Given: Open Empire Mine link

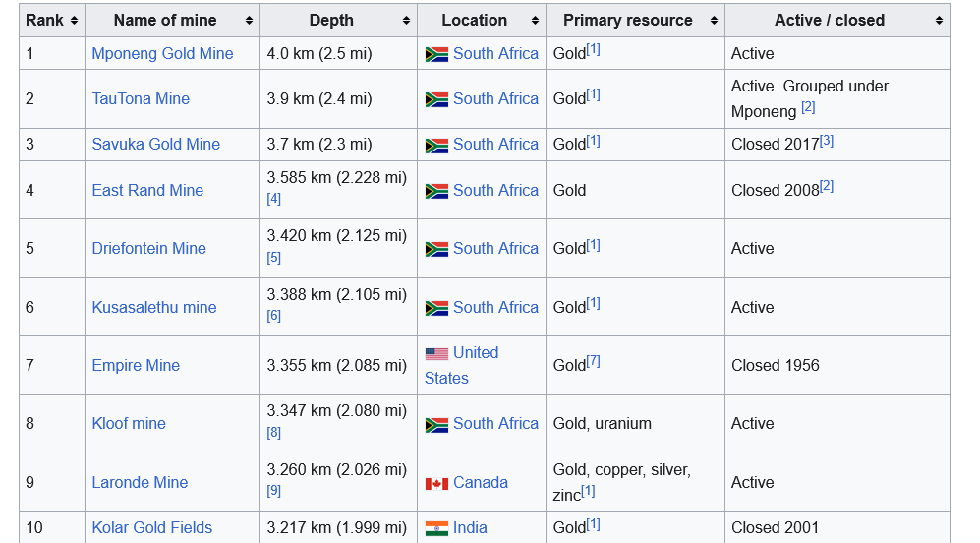Looking at the screenshot, I should pos(136,365).
